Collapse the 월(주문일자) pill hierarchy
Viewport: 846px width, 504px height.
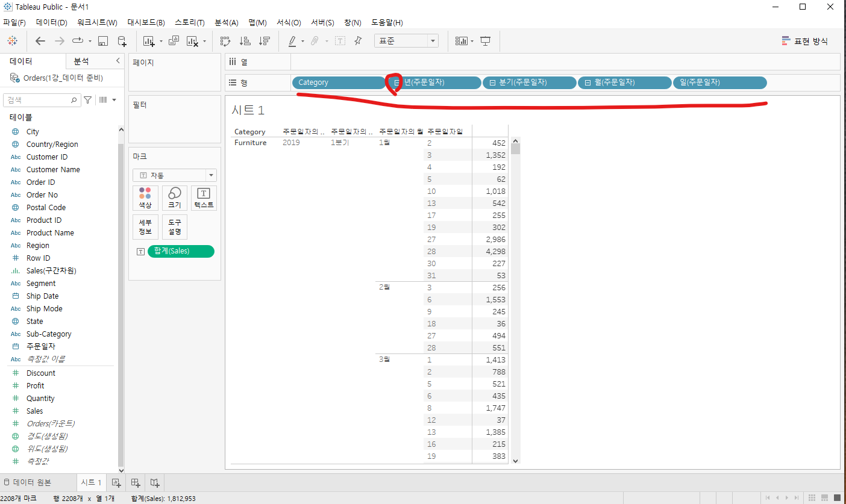pos(587,82)
